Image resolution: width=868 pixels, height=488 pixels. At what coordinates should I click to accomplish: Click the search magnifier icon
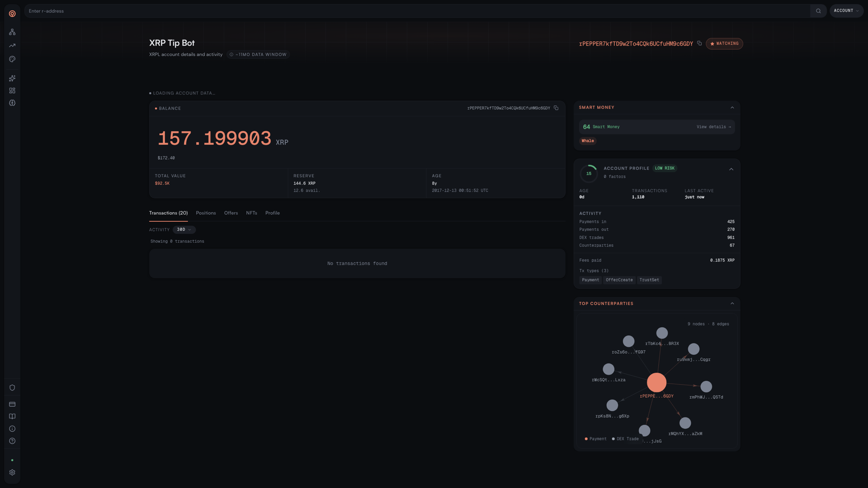coord(818,11)
